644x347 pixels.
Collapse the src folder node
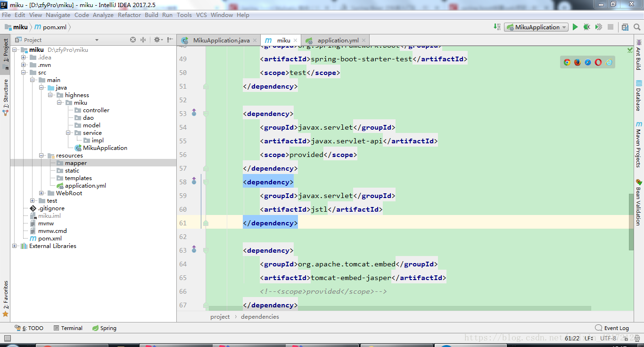point(24,73)
